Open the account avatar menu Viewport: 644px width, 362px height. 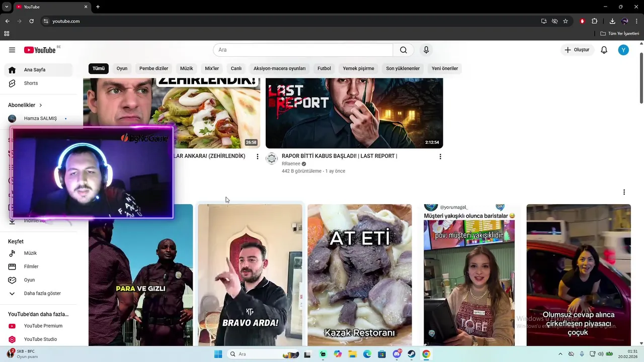[x=623, y=50]
